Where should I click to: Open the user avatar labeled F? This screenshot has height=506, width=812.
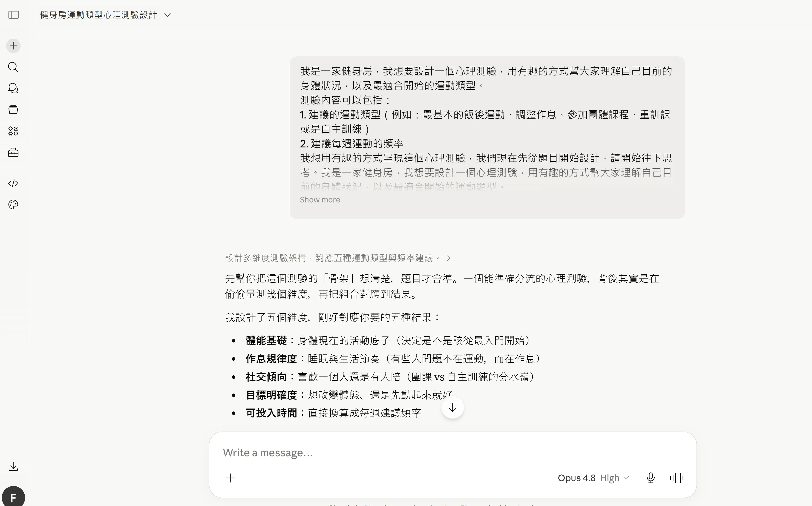pyautogui.click(x=13, y=497)
